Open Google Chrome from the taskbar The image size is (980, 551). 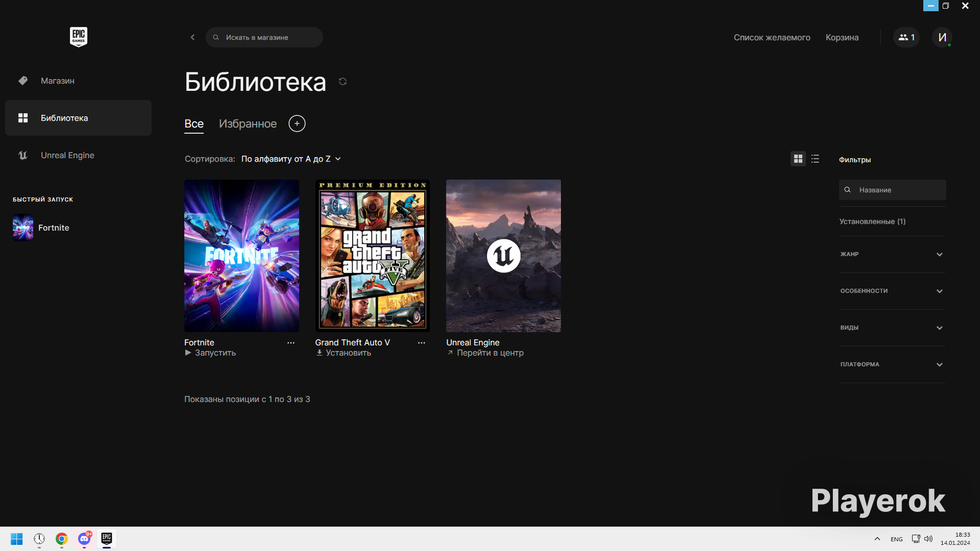pyautogui.click(x=62, y=539)
